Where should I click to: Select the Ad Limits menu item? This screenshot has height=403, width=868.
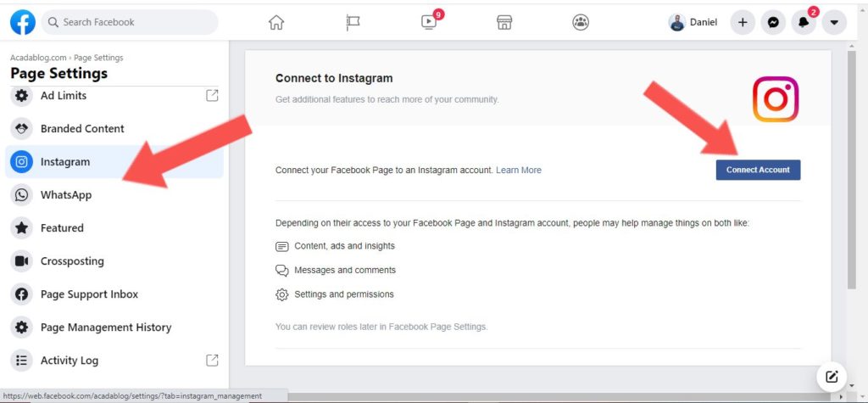114,96
